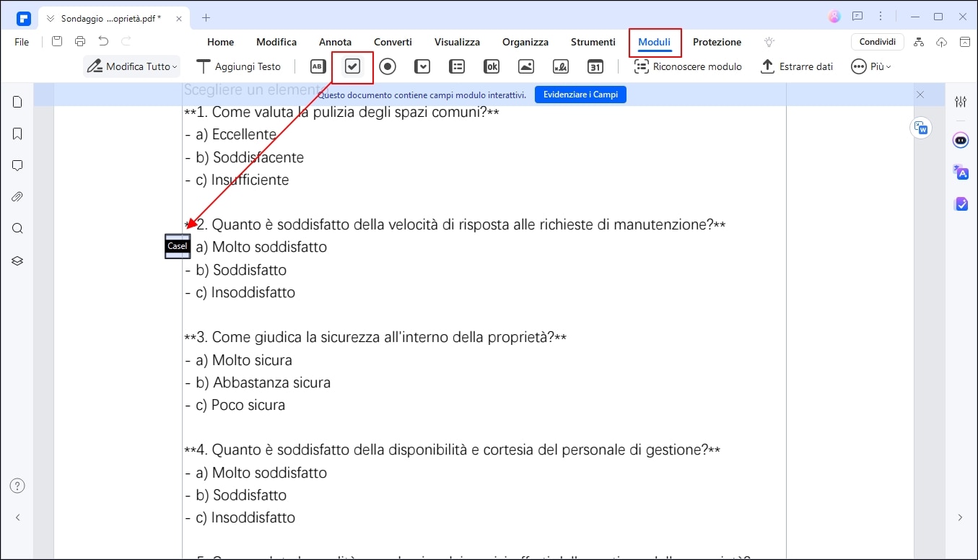Open the Search panel in sidebar
The image size is (978, 560).
click(x=18, y=229)
